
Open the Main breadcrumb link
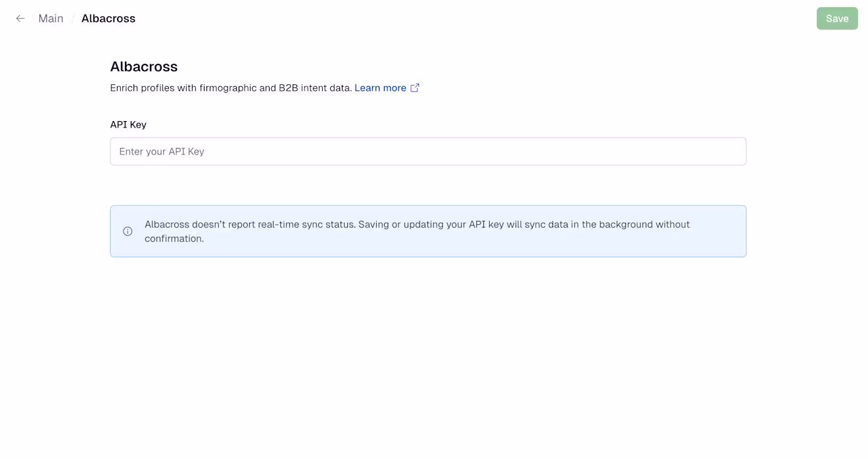[51, 18]
